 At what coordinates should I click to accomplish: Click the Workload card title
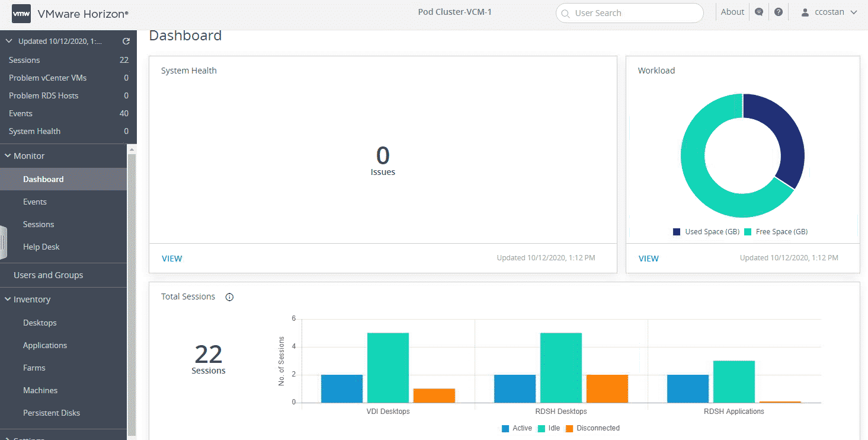click(x=656, y=71)
